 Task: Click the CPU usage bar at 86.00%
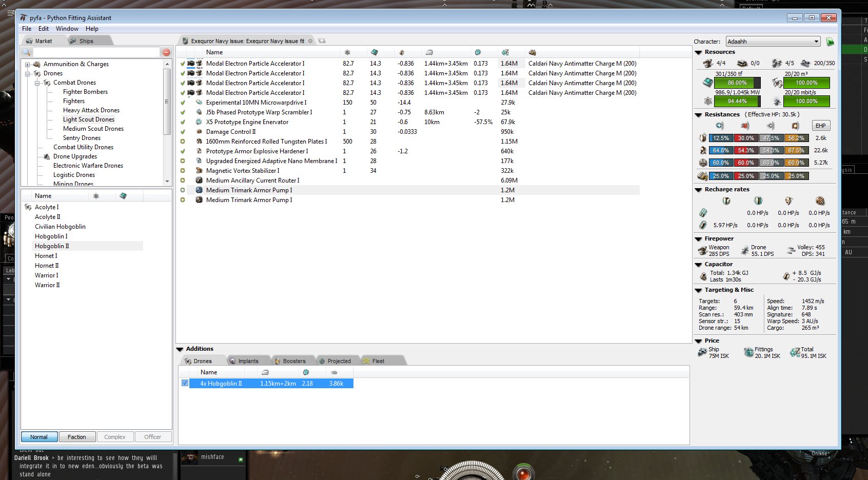tap(737, 83)
